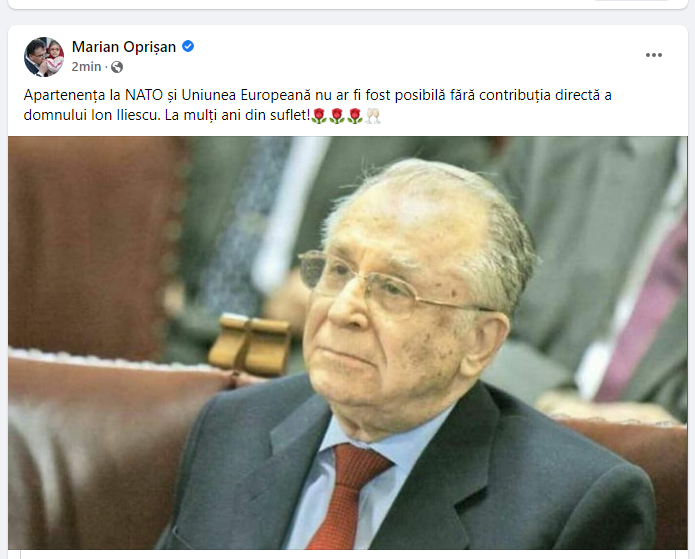Image resolution: width=695 pixels, height=559 pixels.
Task: Click the blue verified badge
Action: [188, 46]
